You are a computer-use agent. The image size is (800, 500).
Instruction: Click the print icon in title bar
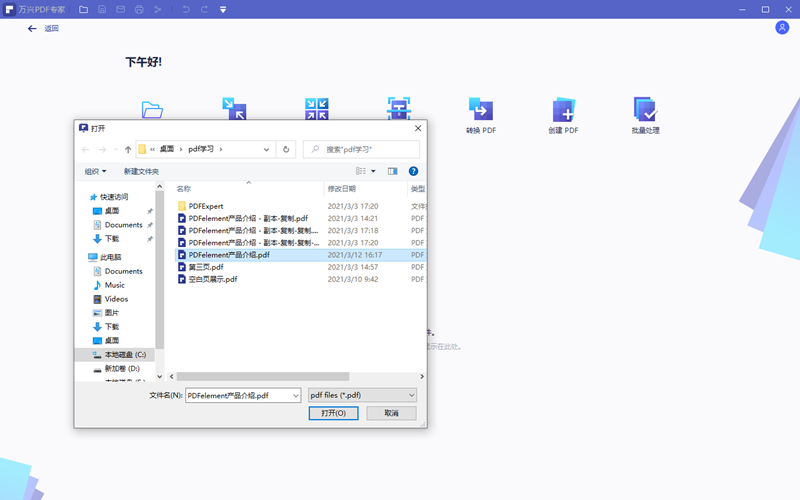[139, 9]
